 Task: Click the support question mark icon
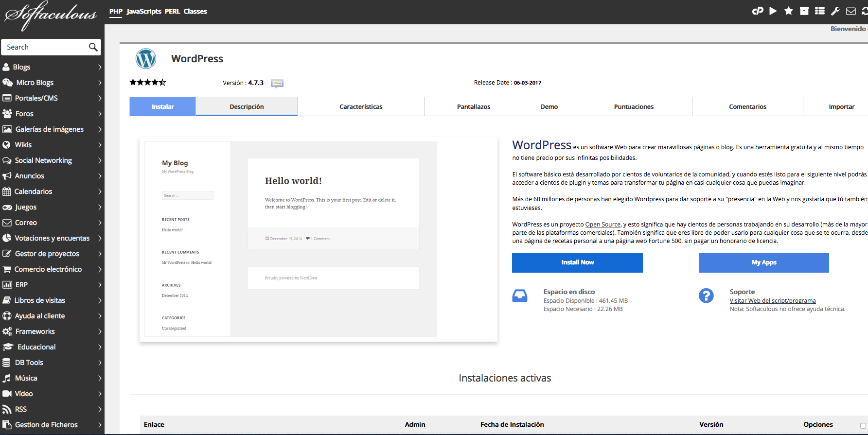pos(706,296)
